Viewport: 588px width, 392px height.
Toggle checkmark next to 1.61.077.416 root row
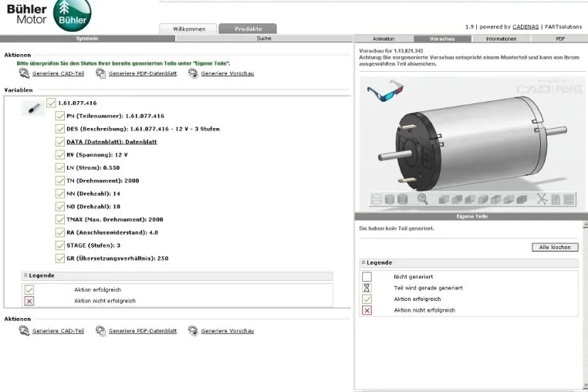[52, 103]
